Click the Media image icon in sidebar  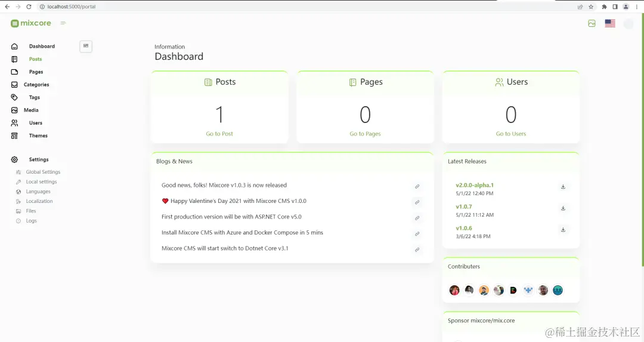(14, 110)
